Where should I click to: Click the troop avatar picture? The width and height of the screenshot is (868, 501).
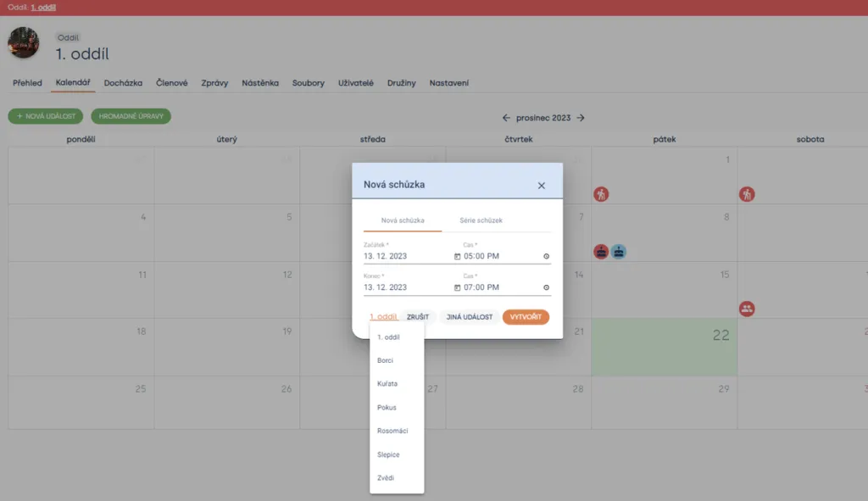click(x=23, y=42)
